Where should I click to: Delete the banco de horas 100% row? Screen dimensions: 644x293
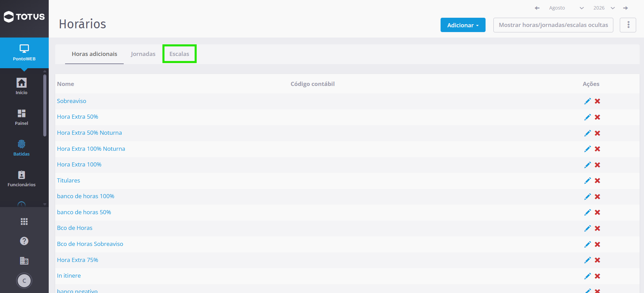tap(597, 197)
